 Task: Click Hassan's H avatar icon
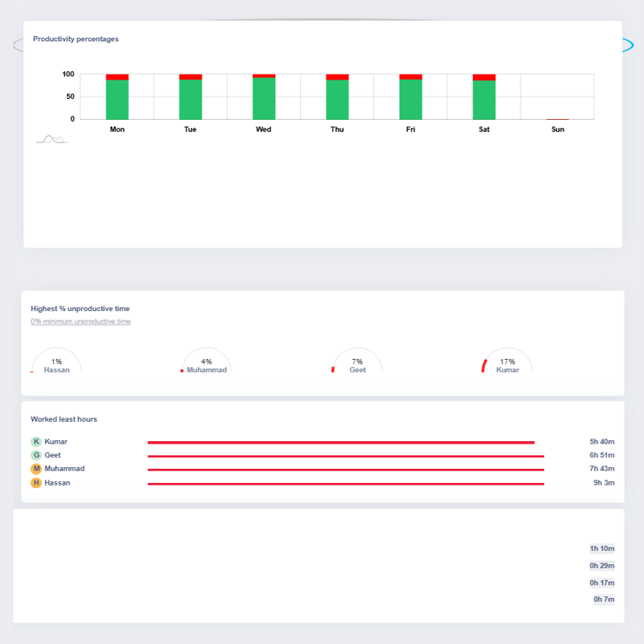36,483
